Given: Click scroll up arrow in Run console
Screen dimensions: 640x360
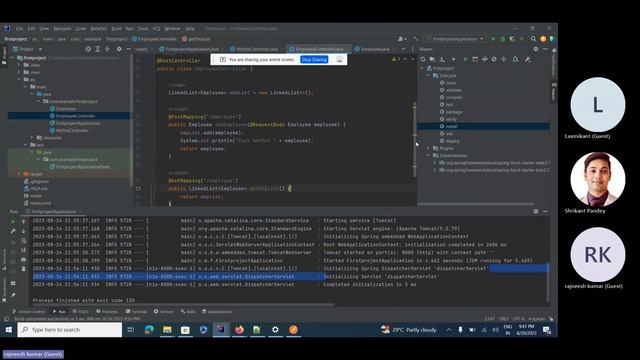Looking at the screenshot, I should coord(24,222).
